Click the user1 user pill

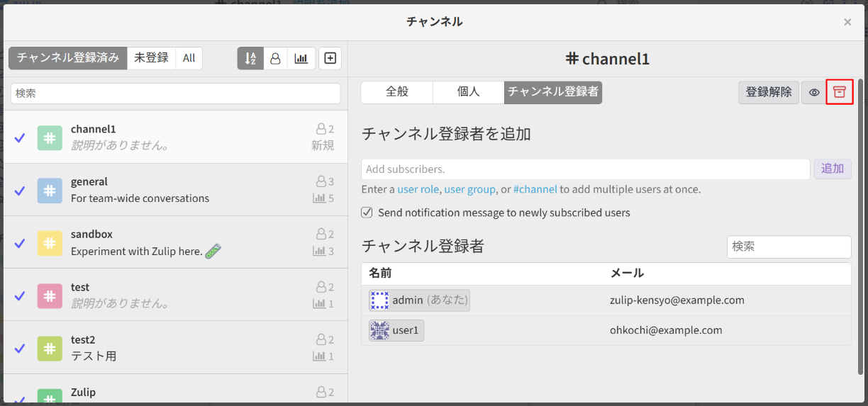(x=396, y=330)
